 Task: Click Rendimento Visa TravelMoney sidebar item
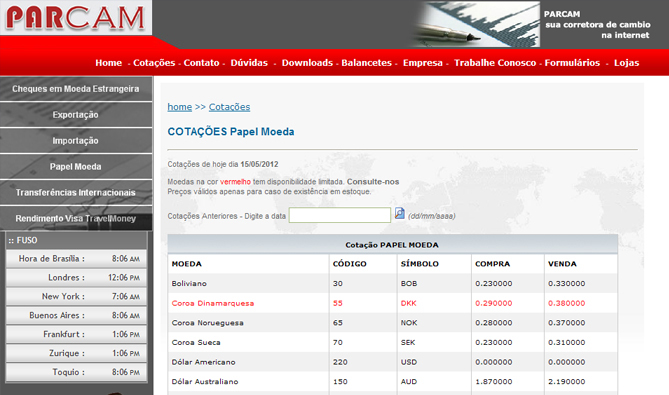[x=76, y=218]
